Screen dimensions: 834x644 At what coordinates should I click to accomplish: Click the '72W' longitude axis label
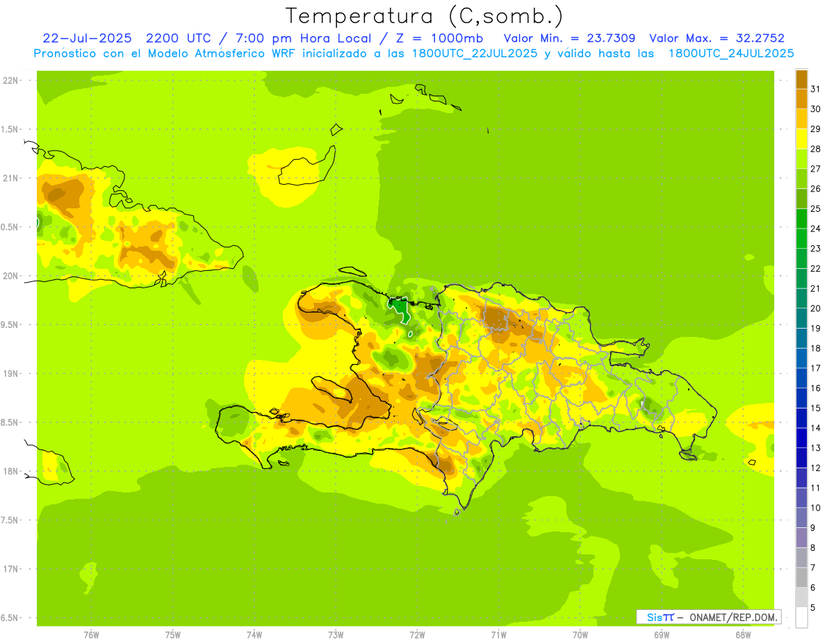[x=417, y=635]
